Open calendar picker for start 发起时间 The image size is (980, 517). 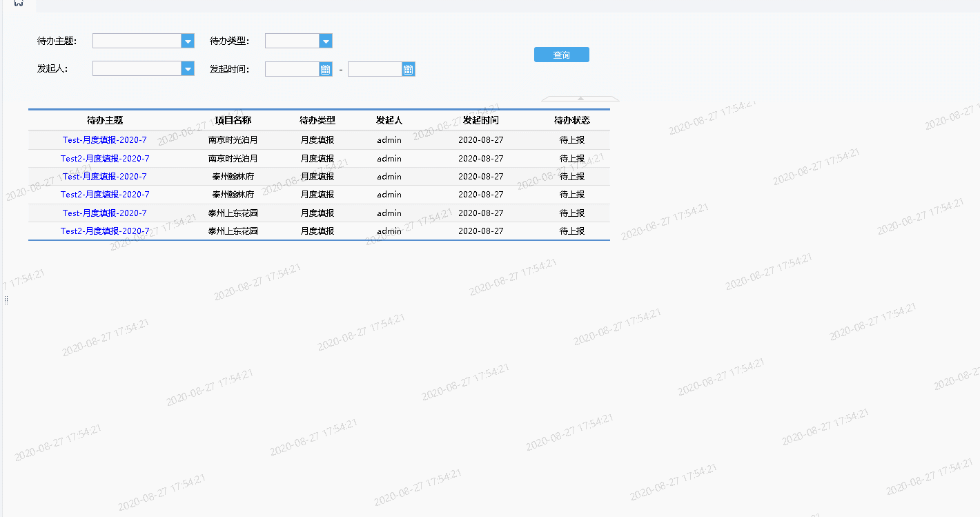click(x=326, y=69)
